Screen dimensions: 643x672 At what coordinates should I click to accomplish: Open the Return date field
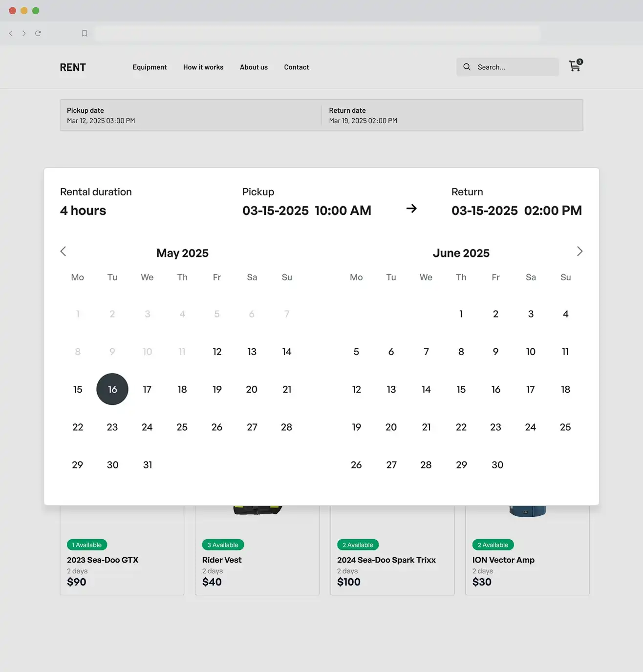[452, 115]
